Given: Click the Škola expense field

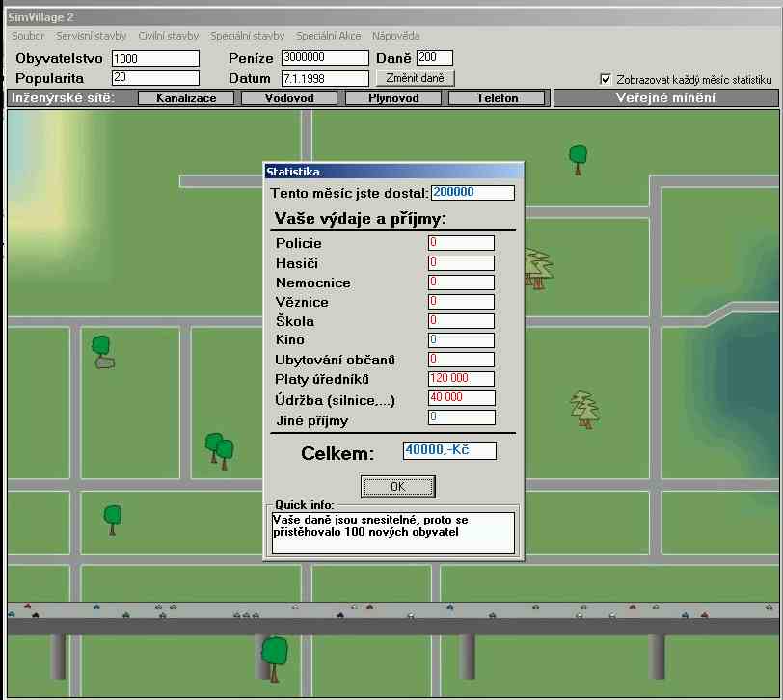Looking at the screenshot, I should [x=461, y=320].
